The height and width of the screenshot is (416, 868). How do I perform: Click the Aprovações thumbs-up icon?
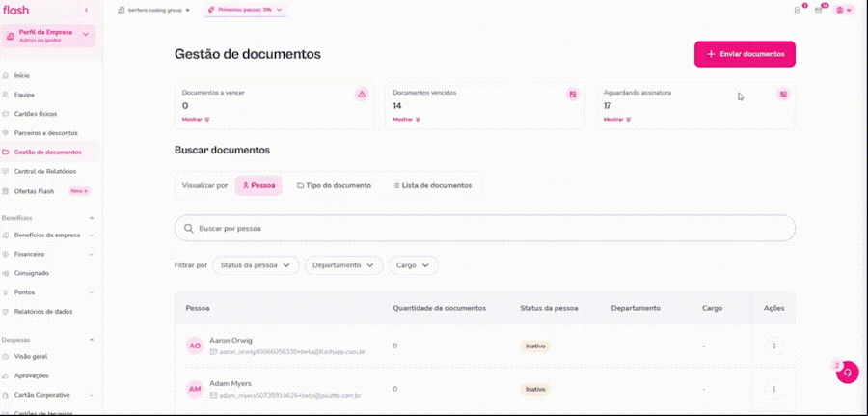[6, 375]
